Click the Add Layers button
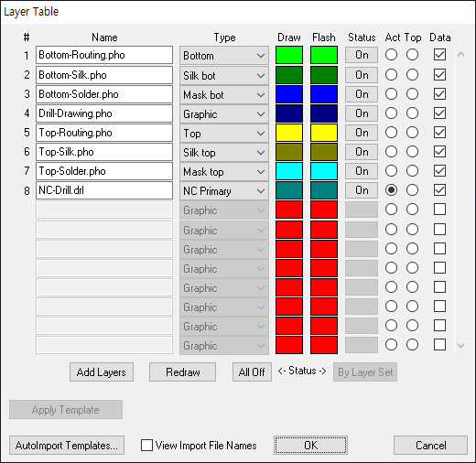This screenshot has width=476, height=463. (x=102, y=371)
